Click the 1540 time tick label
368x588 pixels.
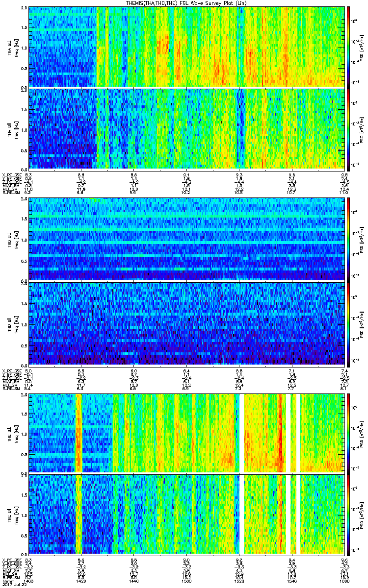(291, 580)
